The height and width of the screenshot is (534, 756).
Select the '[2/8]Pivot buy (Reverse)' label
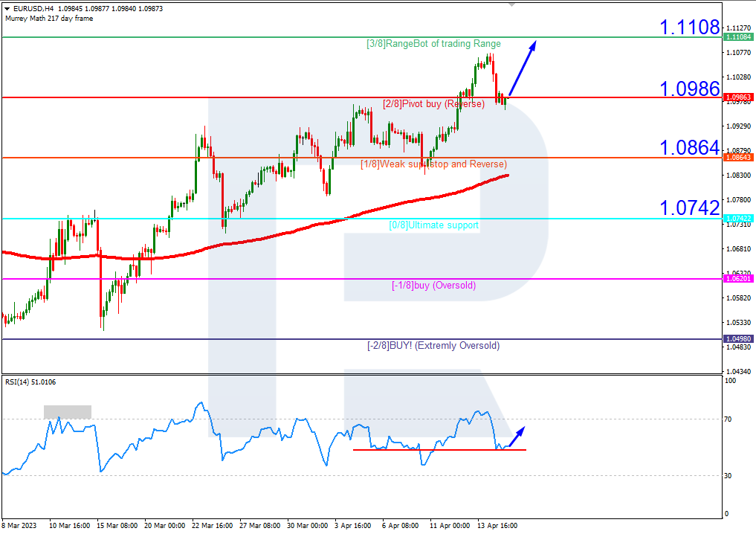click(x=433, y=104)
